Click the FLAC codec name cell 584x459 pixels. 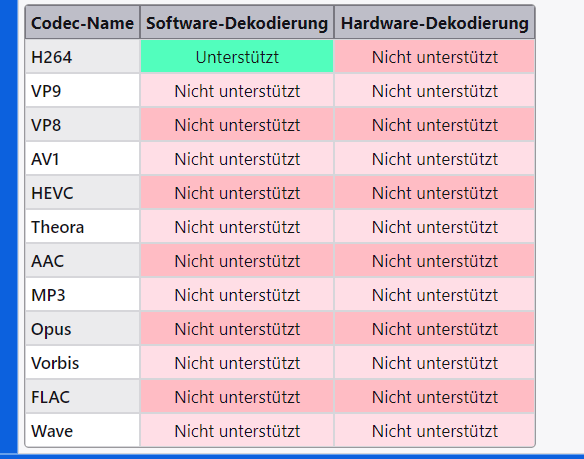[x=82, y=396]
